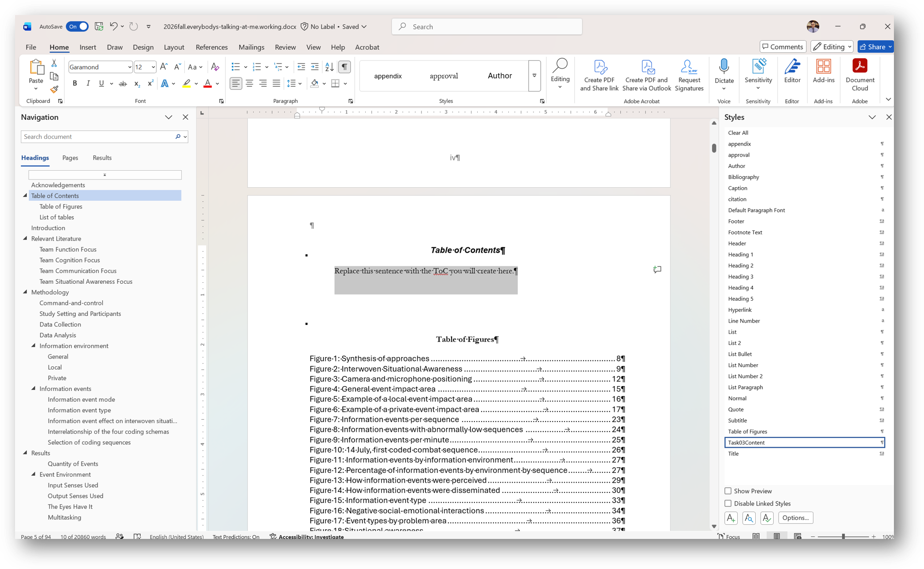Click the Accessibility: Investigate status bar entry
The image size is (924, 569).
pyautogui.click(x=307, y=536)
